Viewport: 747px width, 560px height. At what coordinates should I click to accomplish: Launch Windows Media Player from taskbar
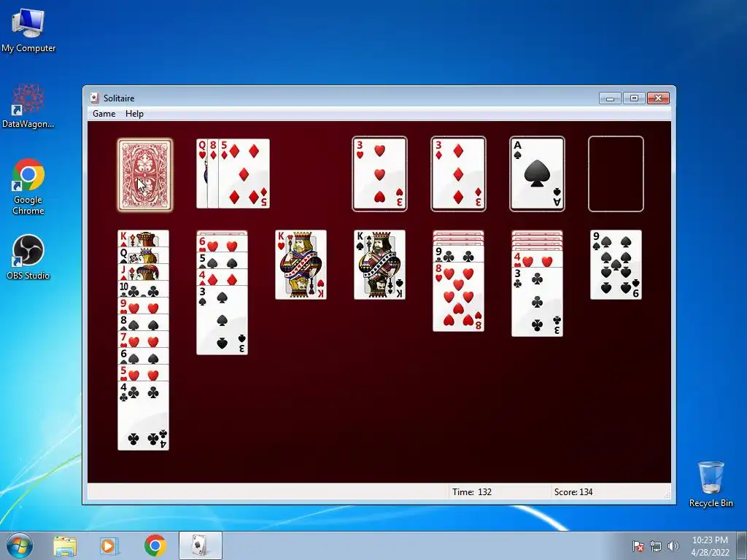pos(109,545)
